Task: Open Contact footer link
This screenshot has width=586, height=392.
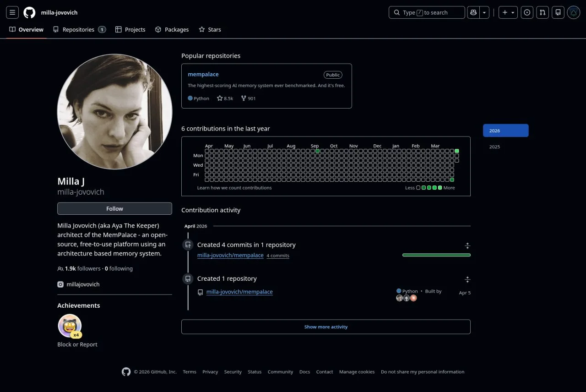Action: pyautogui.click(x=325, y=372)
